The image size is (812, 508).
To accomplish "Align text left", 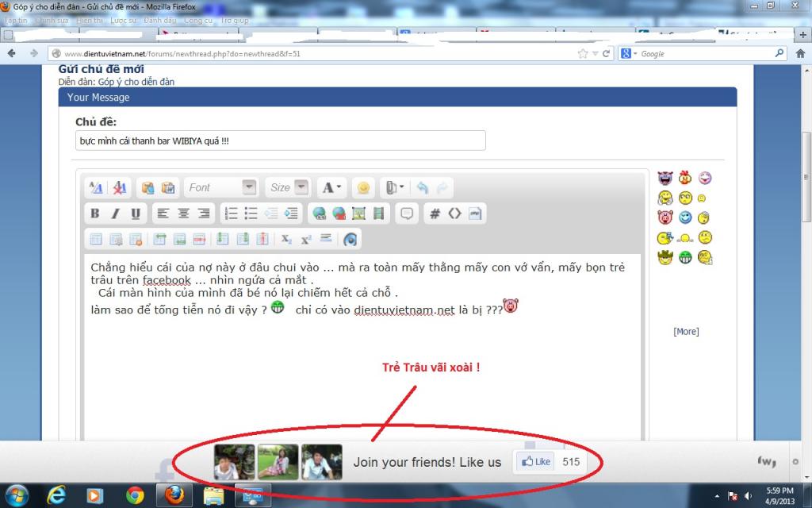I will [163, 213].
